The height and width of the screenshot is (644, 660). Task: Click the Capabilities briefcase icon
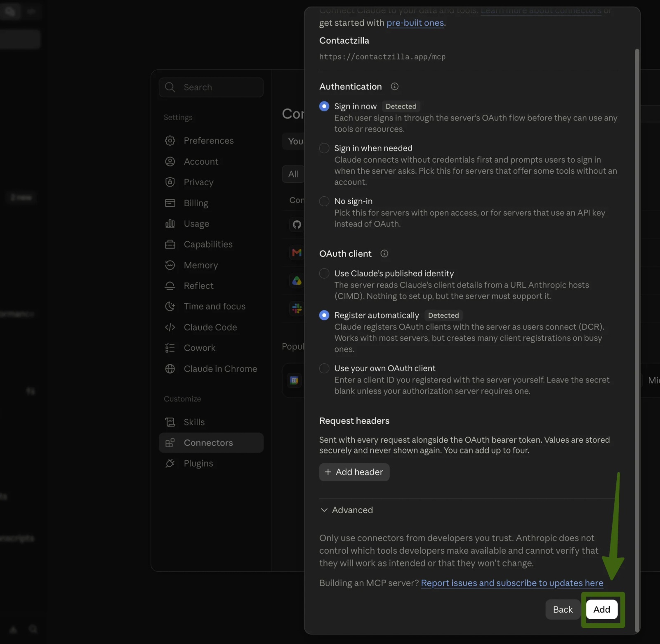click(170, 244)
